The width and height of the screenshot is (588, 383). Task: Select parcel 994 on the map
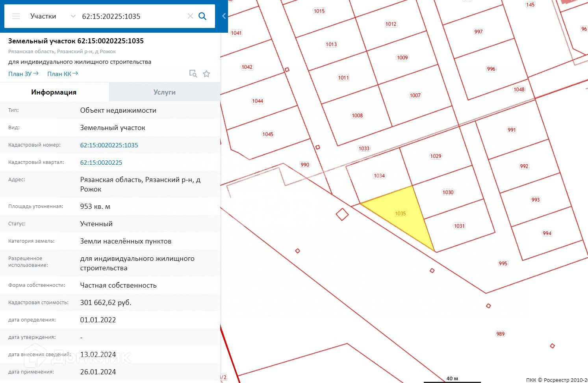point(547,233)
